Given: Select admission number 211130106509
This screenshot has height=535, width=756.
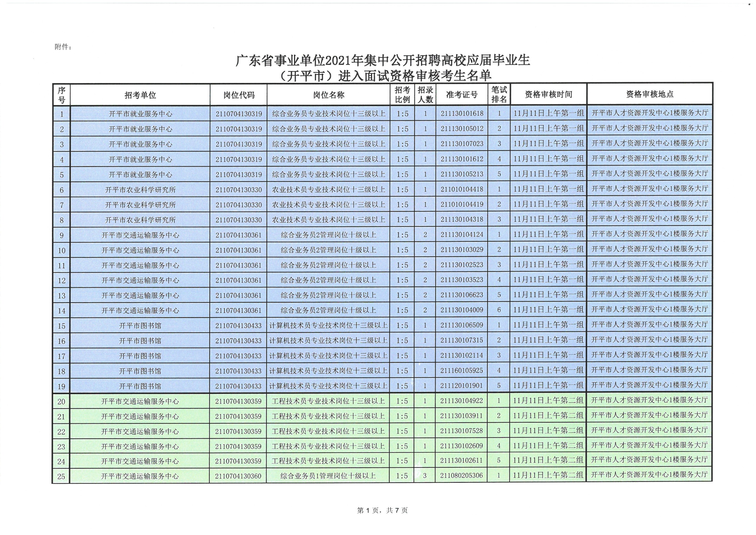Looking at the screenshot, I should coord(462,325).
